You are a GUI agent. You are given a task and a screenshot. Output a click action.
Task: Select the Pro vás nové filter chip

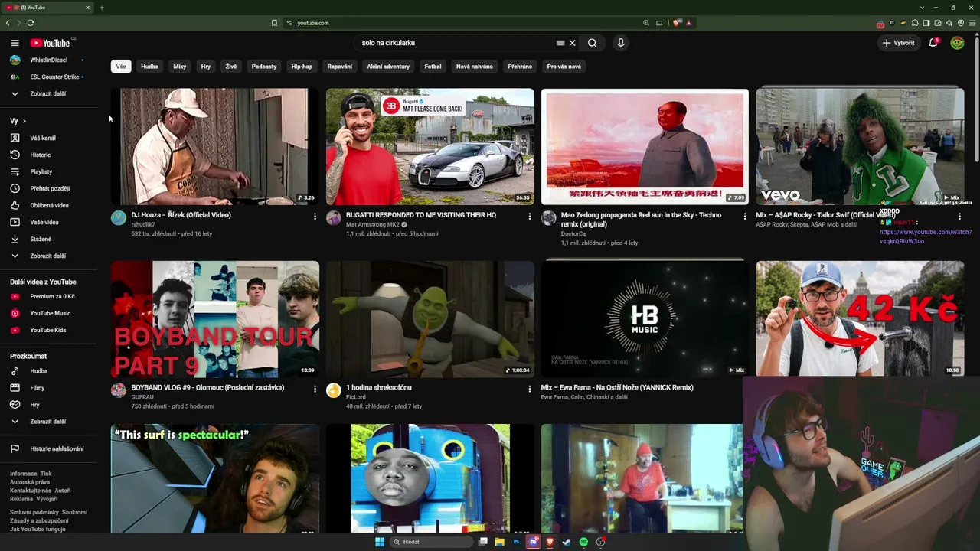coord(564,67)
